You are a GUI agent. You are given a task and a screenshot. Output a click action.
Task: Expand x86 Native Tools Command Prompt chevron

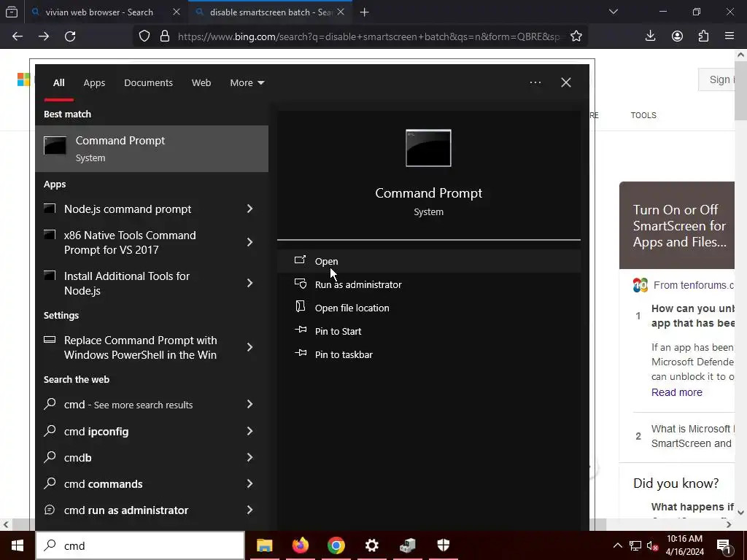pos(249,242)
